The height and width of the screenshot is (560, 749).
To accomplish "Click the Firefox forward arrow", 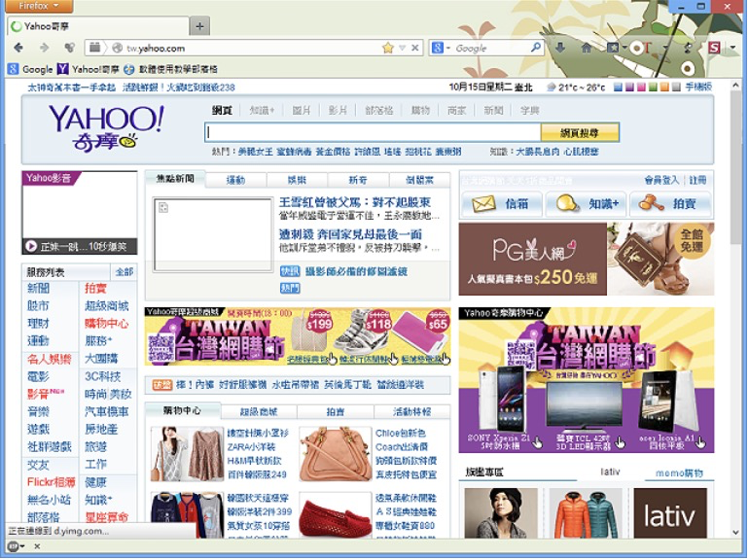I will pos(45,48).
